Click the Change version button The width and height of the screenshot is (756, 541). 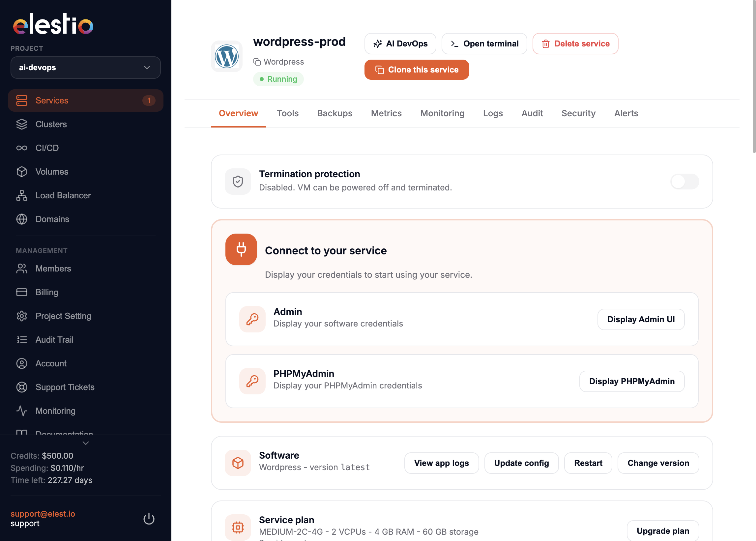pos(658,463)
